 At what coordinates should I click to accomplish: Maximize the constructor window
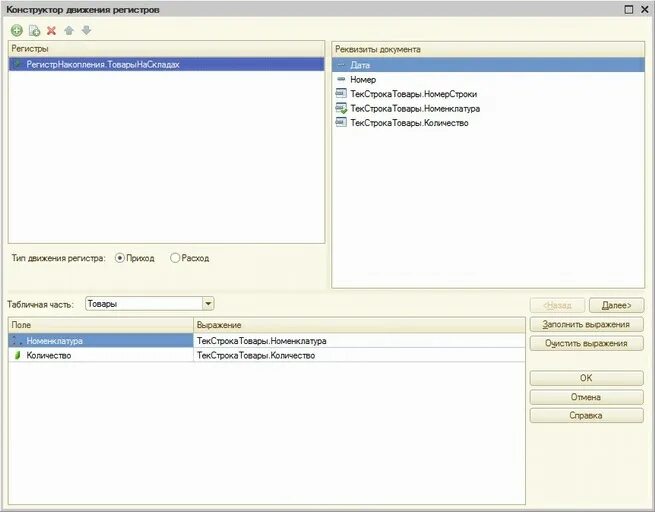[x=629, y=9]
